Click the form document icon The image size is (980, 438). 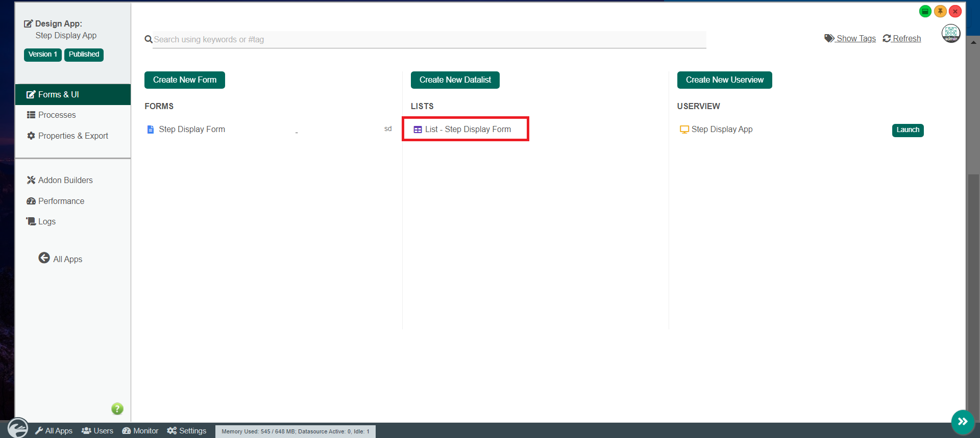pyautogui.click(x=151, y=130)
